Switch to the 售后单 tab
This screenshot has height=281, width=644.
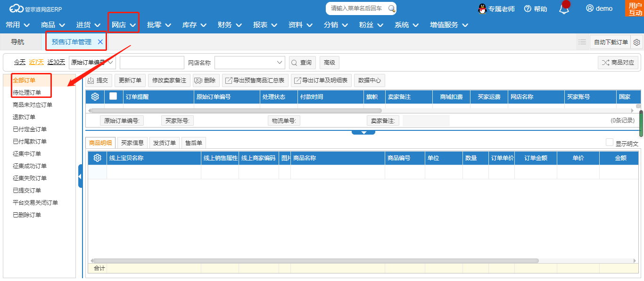(x=194, y=143)
